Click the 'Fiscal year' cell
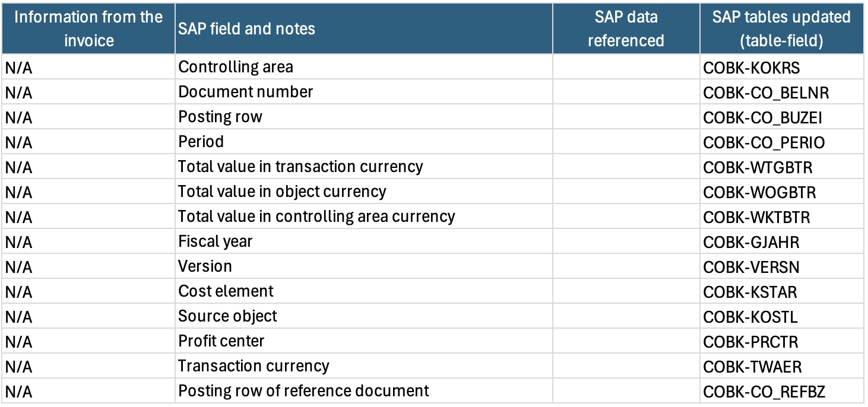868x407 pixels. pyautogui.click(x=364, y=241)
